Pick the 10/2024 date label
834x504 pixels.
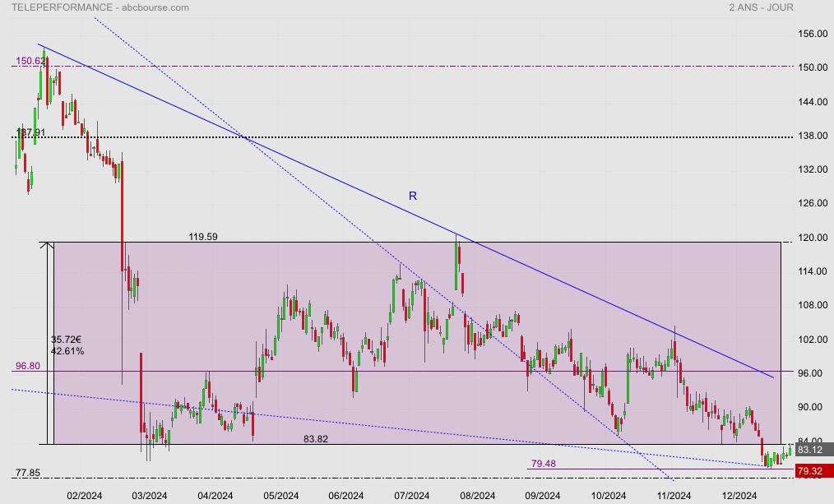point(609,496)
